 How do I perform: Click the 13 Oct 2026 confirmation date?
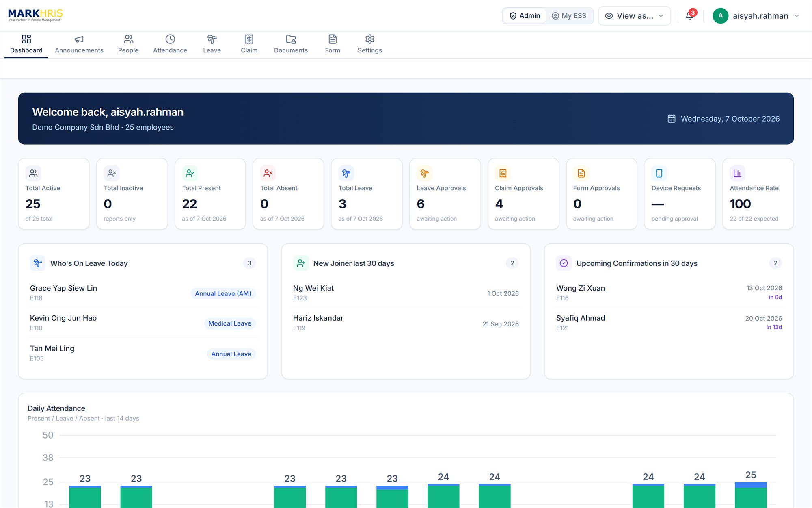click(764, 288)
